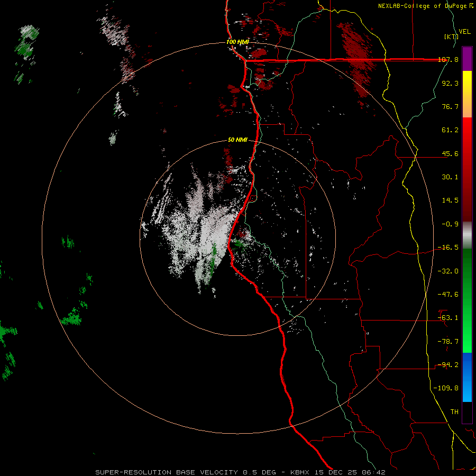
Task: Click the -32.0 velocity scale value
Action: (x=448, y=271)
